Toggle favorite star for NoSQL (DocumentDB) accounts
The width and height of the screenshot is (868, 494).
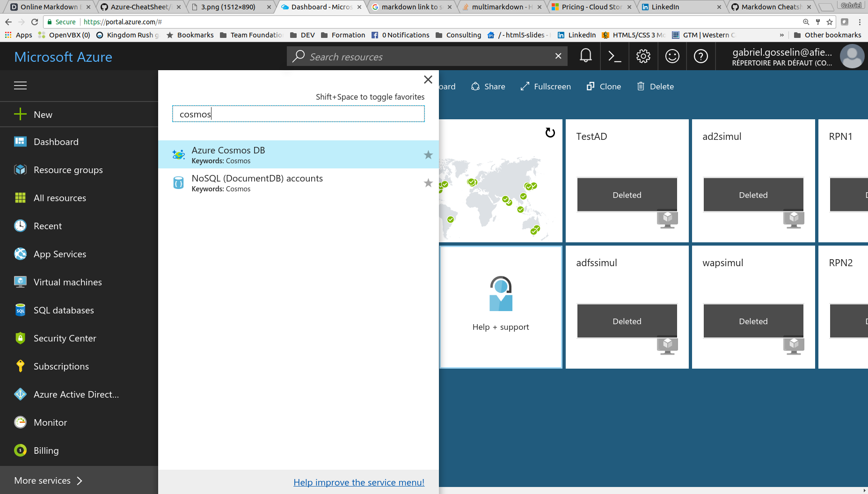click(428, 183)
